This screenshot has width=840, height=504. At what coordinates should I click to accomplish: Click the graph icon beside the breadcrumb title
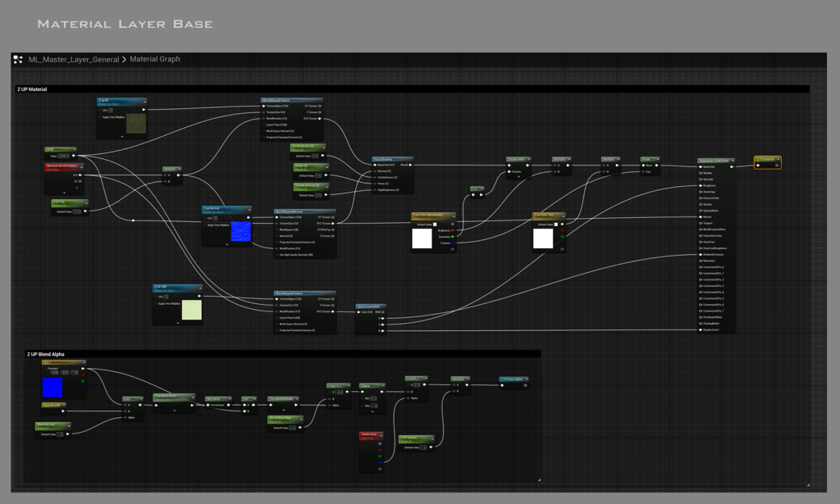[x=16, y=59]
